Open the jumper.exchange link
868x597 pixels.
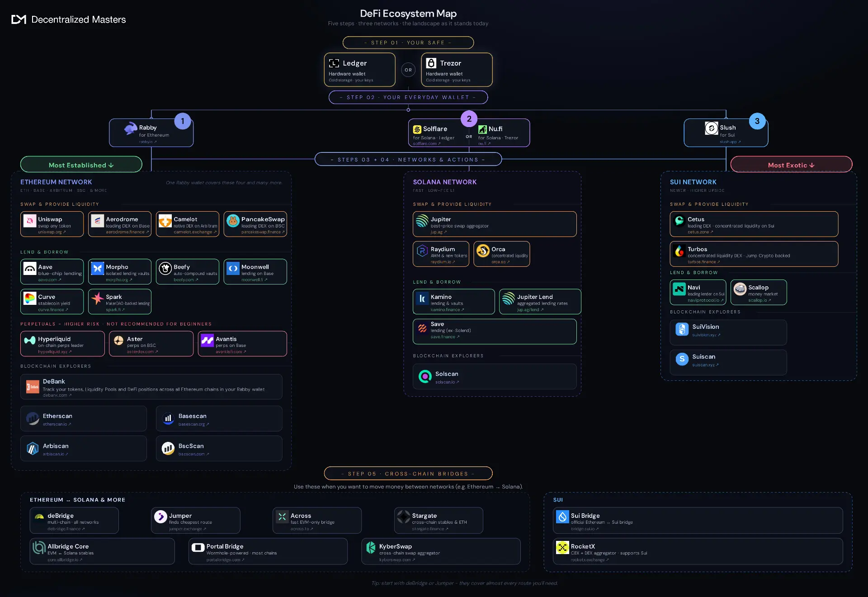[x=188, y=529]
